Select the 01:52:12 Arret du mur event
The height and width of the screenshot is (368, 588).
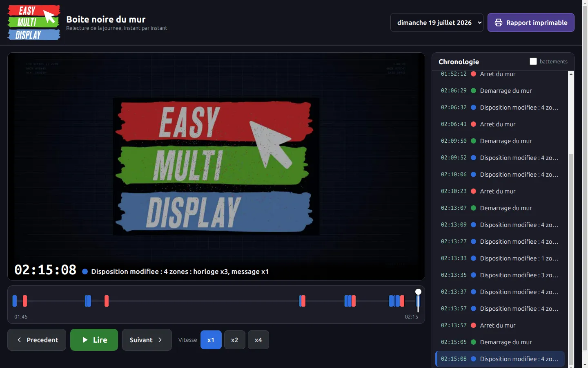(500, 74)
